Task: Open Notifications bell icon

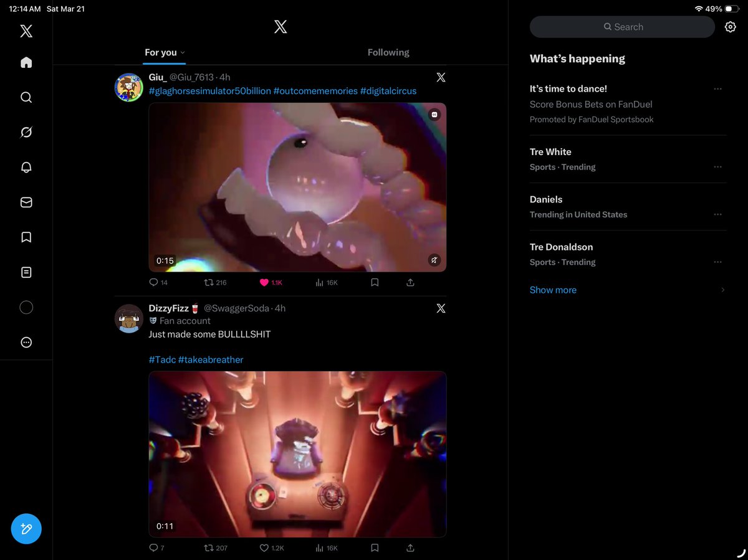Action: pyautogui.click(x=26, y=167)
